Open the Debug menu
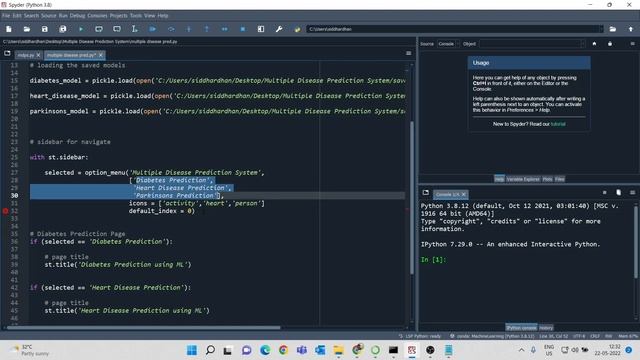 [x=77, y=16]
